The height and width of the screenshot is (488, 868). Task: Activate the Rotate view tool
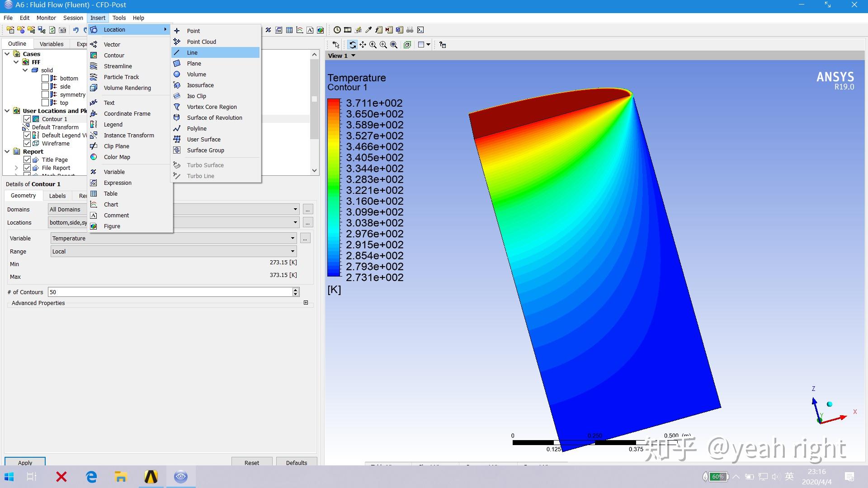pos(352,45)
